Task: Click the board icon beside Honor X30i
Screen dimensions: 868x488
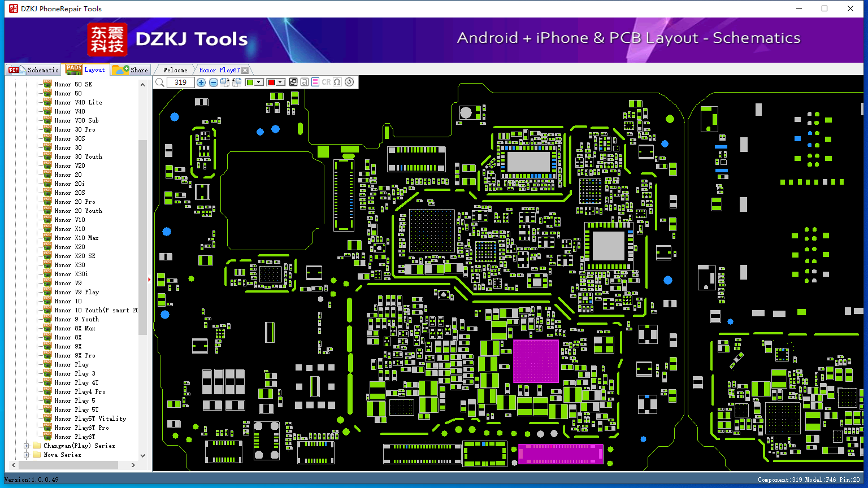Action: coord(47,274)
